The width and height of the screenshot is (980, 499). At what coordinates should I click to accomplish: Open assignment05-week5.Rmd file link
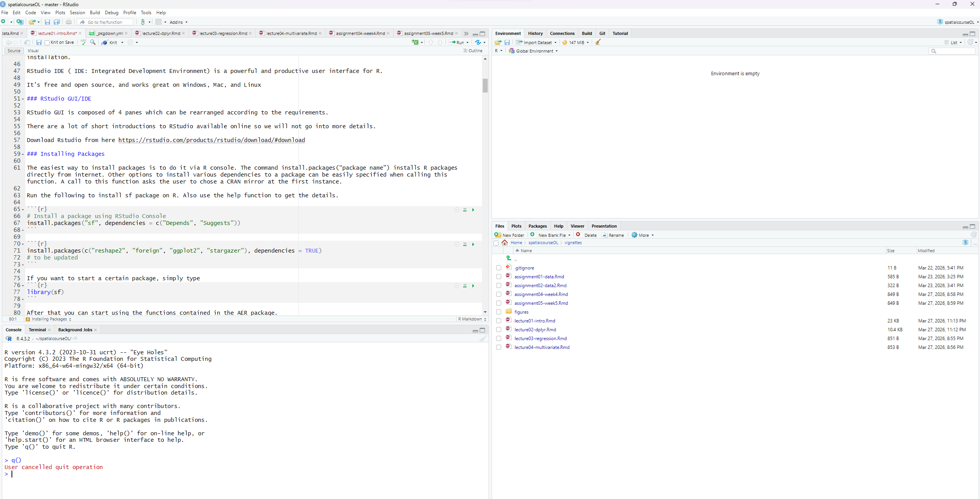tap(541, 303)
